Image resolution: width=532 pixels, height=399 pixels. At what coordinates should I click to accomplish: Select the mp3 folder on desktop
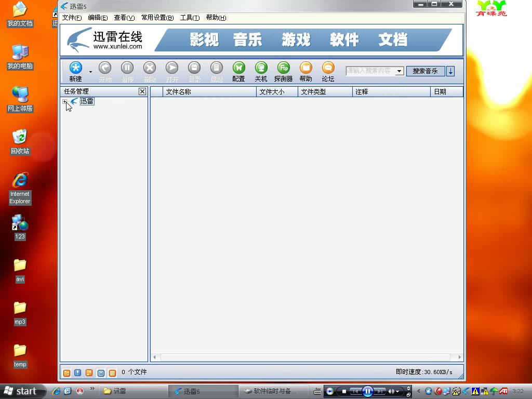(x=20, y=313)
